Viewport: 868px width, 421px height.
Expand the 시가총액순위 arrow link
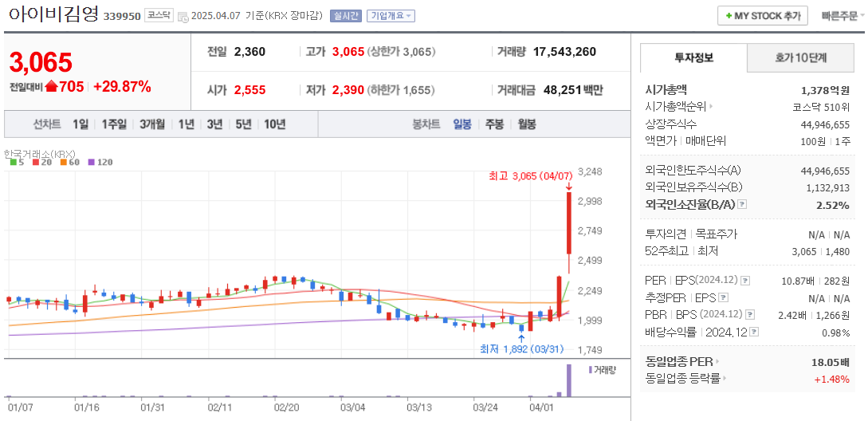tap(711, 106)
